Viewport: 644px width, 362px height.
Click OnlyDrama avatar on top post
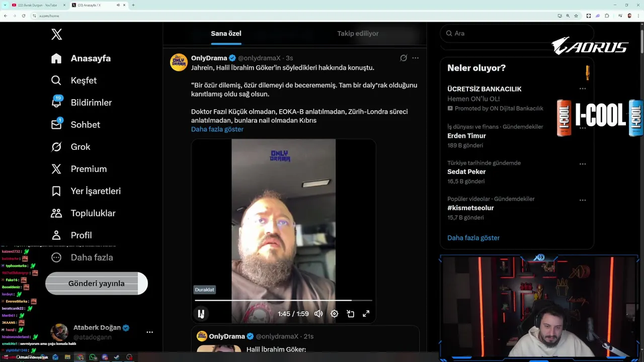click(179, 62)
